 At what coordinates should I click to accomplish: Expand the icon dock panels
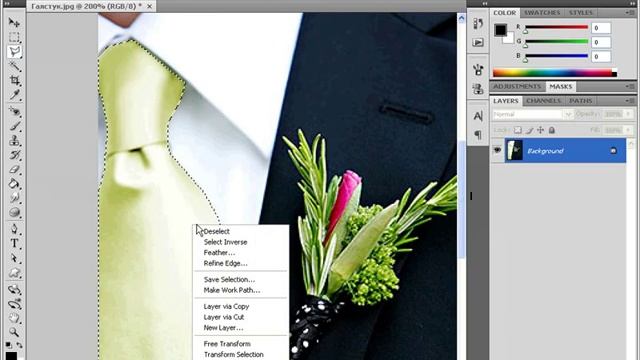[x=485, y=3]
